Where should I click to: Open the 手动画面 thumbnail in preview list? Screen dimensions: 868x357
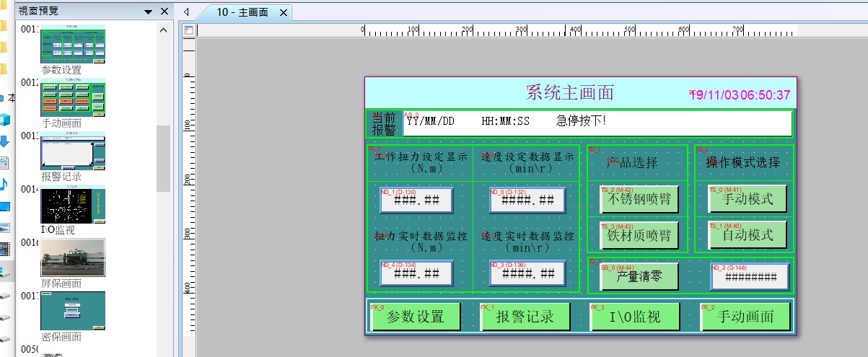click(x=73, y=97)
